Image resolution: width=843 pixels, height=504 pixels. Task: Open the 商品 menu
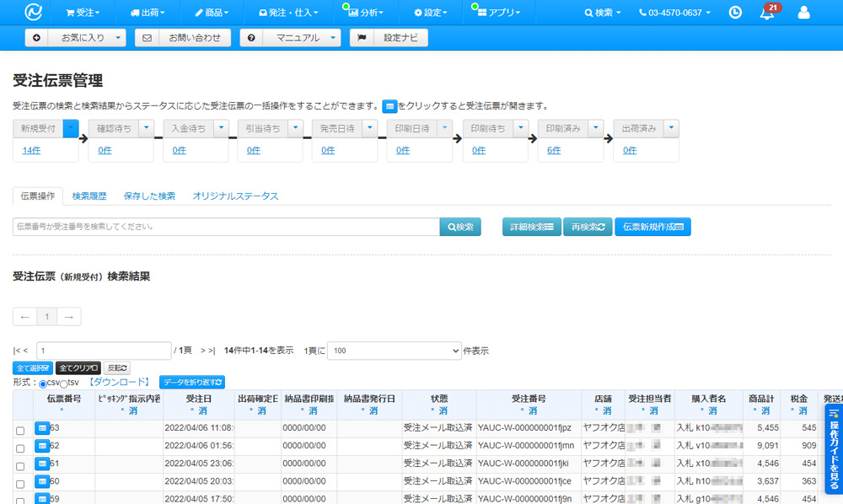pyautogui.click(x=212, y=13)
